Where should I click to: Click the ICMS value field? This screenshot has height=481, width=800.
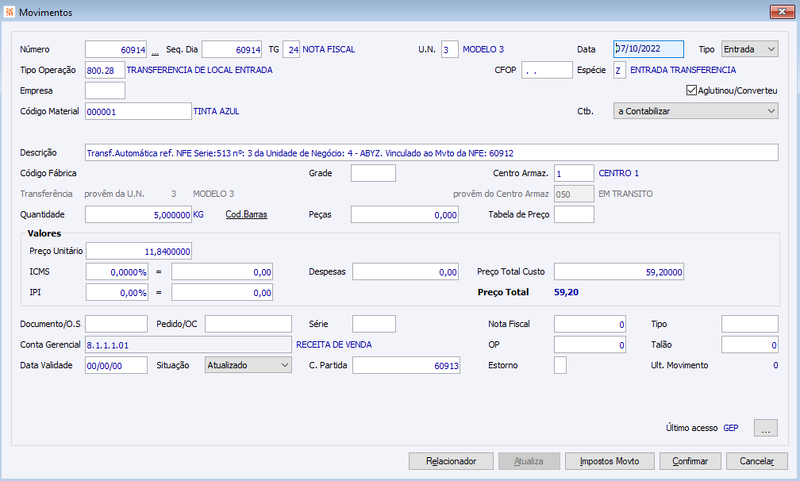222,272
